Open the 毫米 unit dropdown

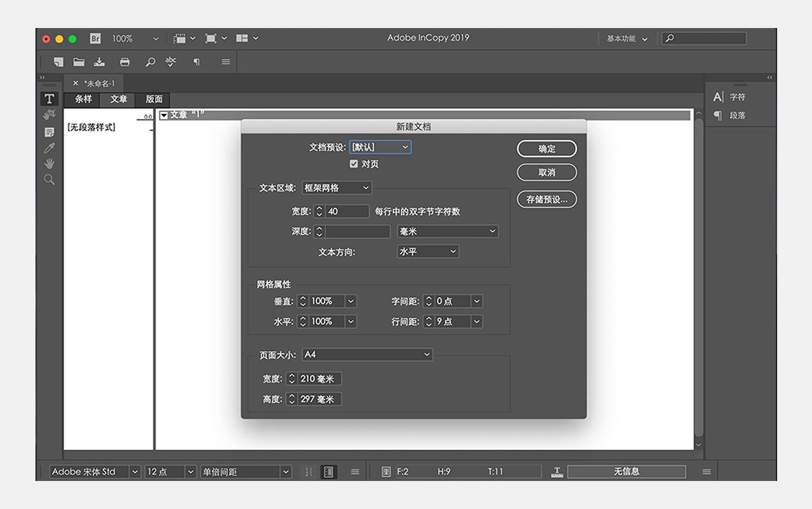[448, 231]
